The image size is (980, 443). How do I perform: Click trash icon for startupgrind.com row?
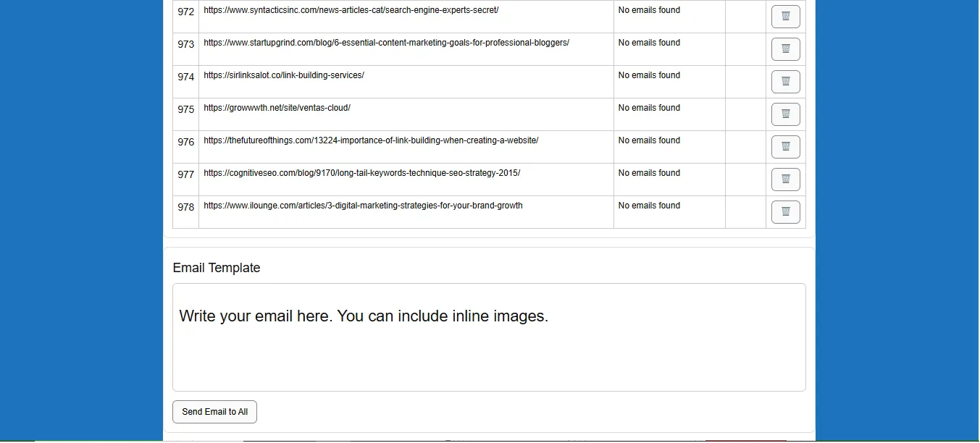785,49
